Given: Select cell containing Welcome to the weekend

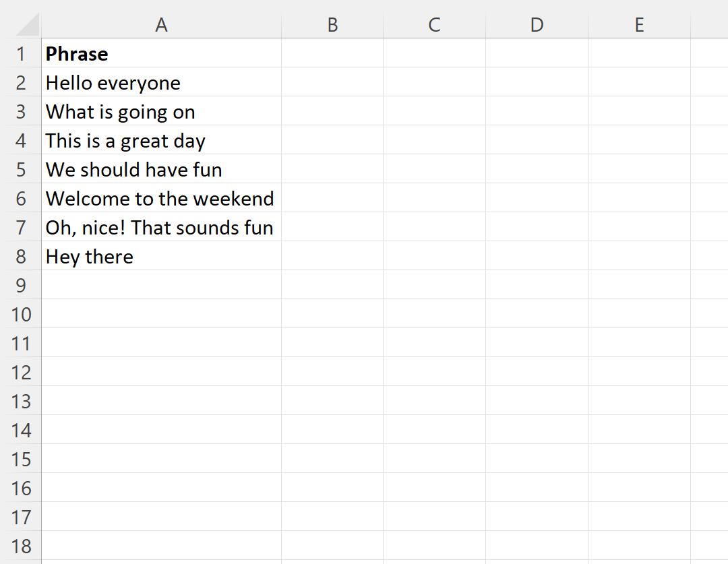Looking at the screenshot, I should [x=161, y=198].
